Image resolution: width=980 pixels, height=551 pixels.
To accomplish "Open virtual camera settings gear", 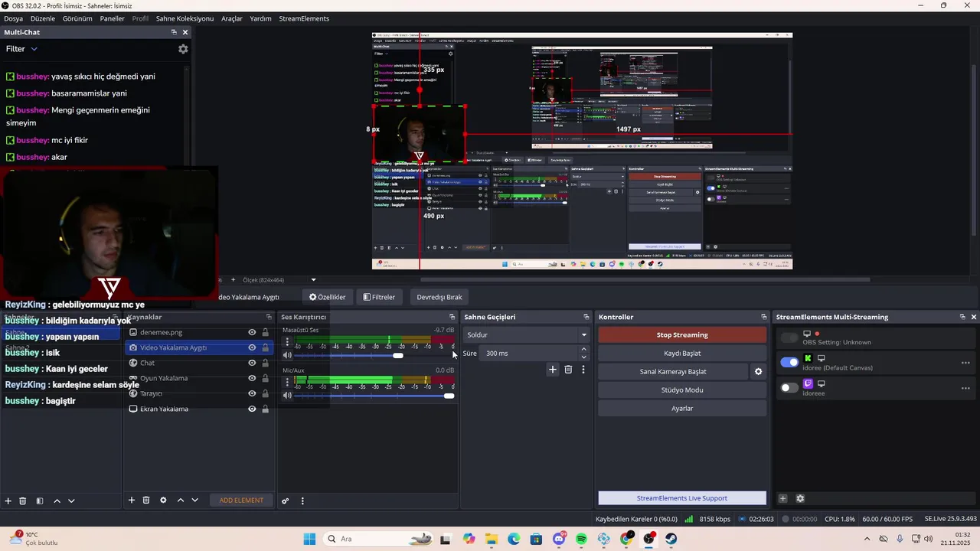I will 759,372.
